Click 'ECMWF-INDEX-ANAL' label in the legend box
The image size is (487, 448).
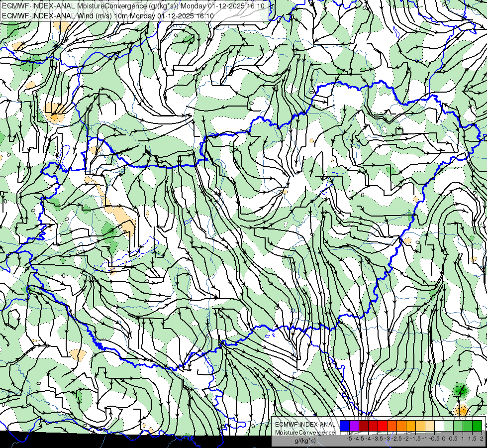(305, 425)
